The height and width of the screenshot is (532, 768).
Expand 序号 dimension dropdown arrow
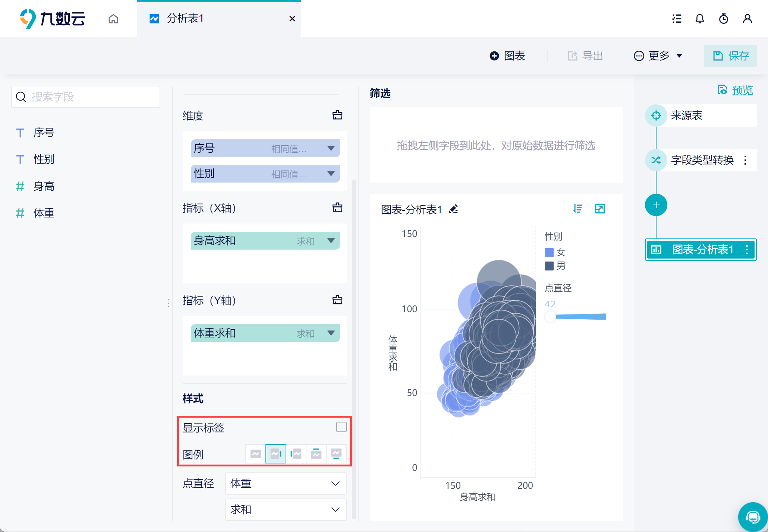[331, 148]
